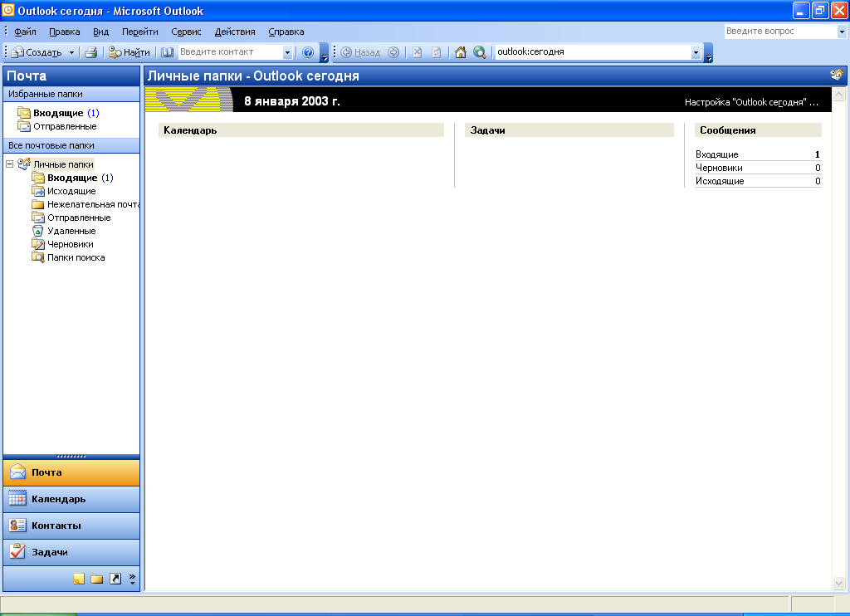The height and width of the screenshot is (616, 850).
Task: Click the configure buttons chevron at pane bottom
Action: pos(132,579)
